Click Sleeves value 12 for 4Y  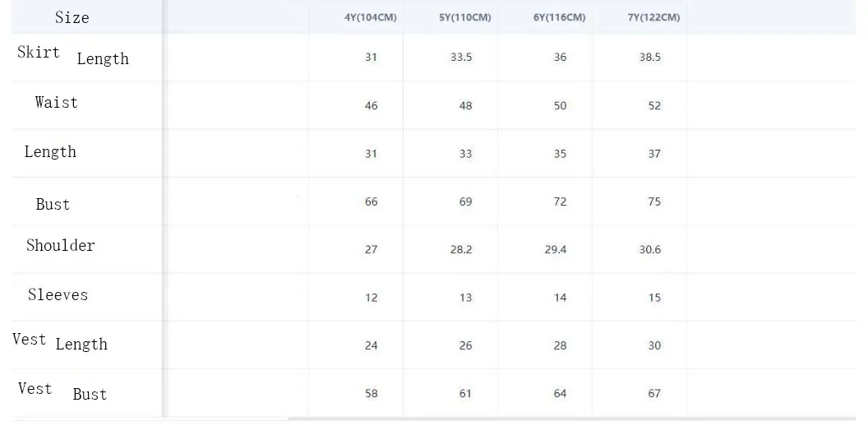pos(371,298)
